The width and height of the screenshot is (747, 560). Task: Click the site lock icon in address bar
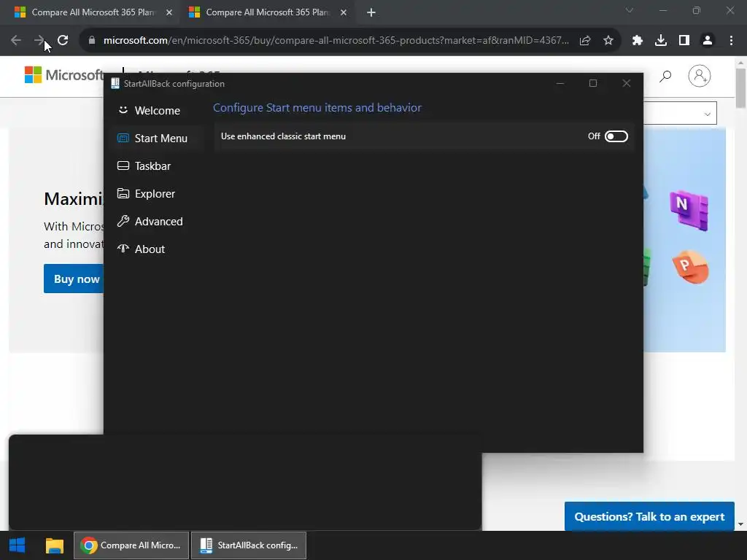click(92, 41)
